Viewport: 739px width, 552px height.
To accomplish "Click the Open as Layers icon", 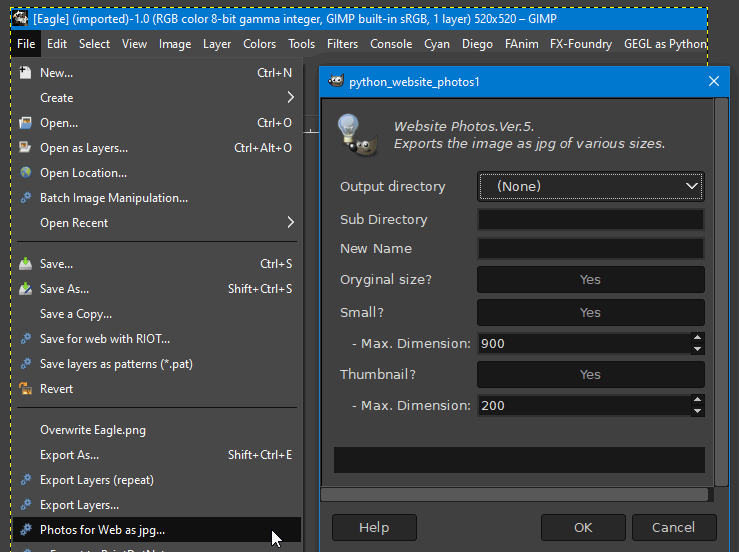I will pyautogui.click(x=25, y=148).
